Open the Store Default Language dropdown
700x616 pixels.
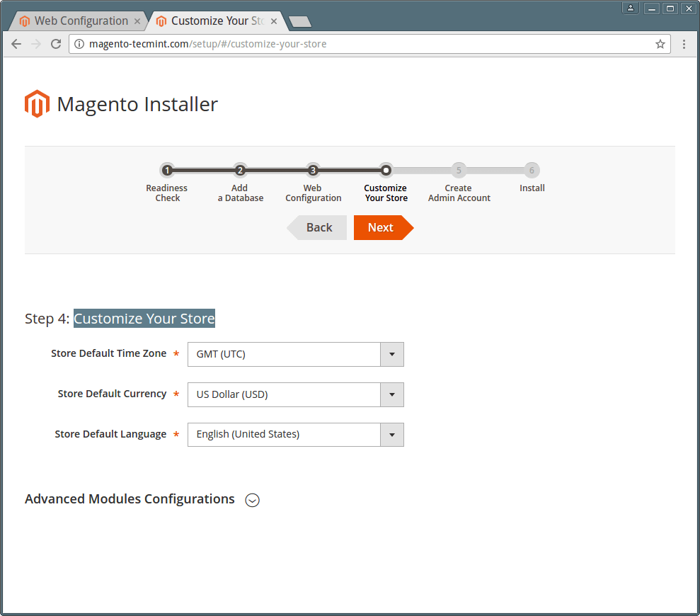tap(296, 435)
